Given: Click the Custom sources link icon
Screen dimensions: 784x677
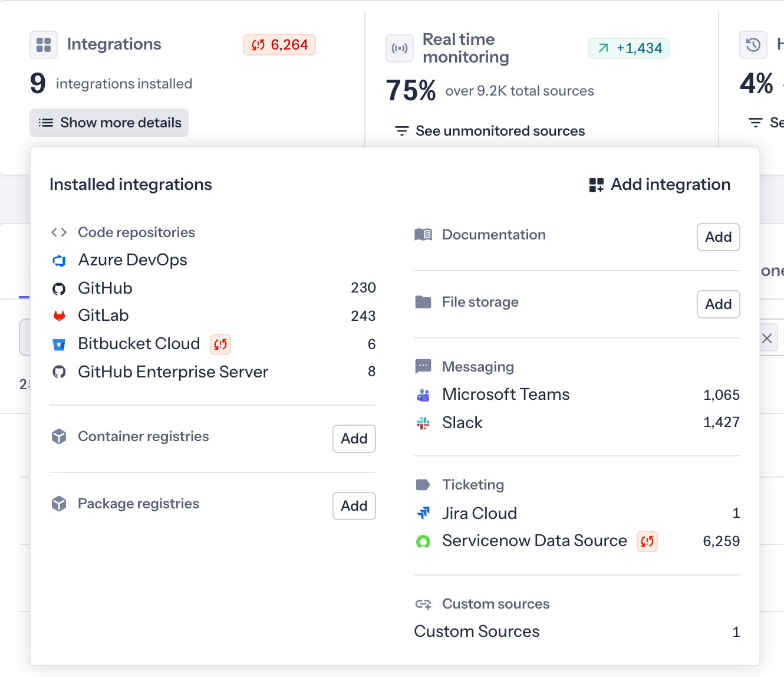Looking at the screenshot, I should [x=423, y=604].
